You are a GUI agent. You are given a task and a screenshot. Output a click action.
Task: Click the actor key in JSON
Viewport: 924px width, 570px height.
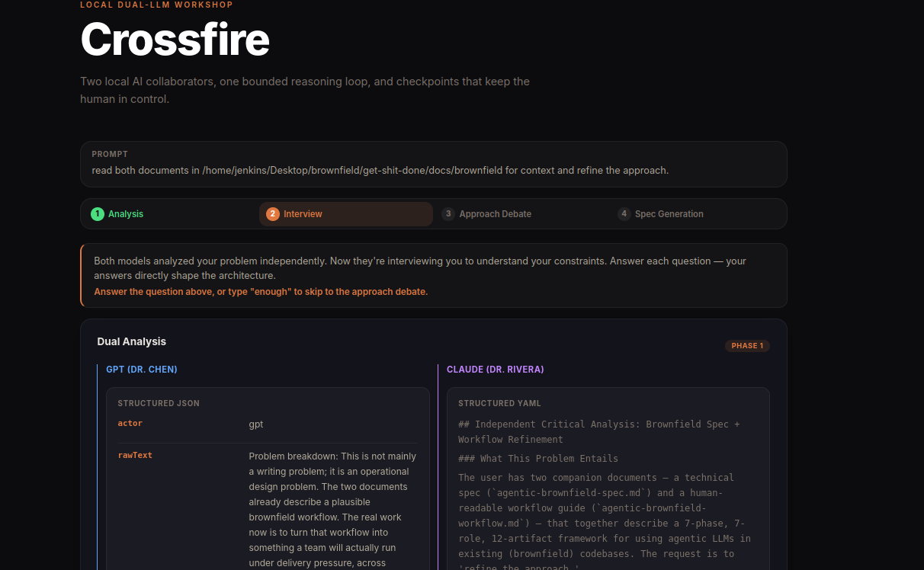click(x=130, y=423)
